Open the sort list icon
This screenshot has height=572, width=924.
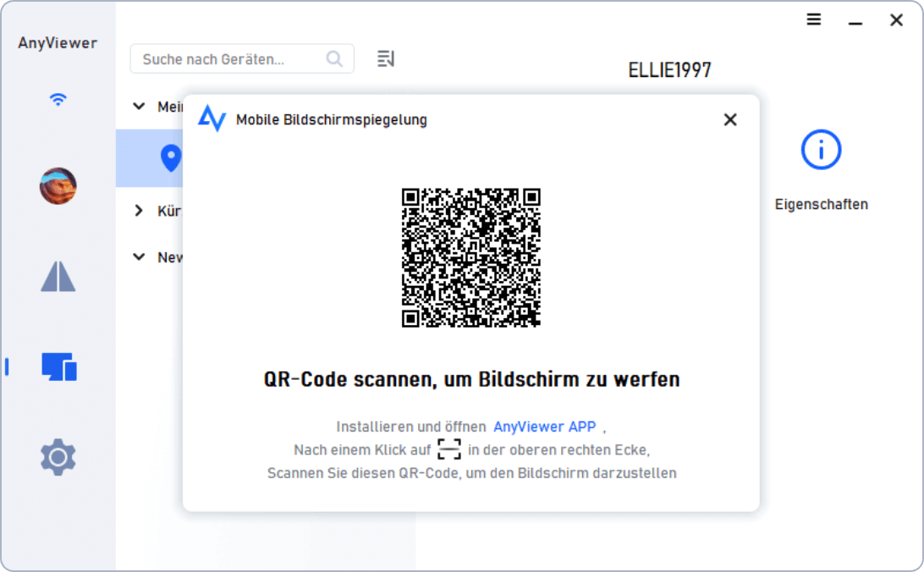[386, 59]
